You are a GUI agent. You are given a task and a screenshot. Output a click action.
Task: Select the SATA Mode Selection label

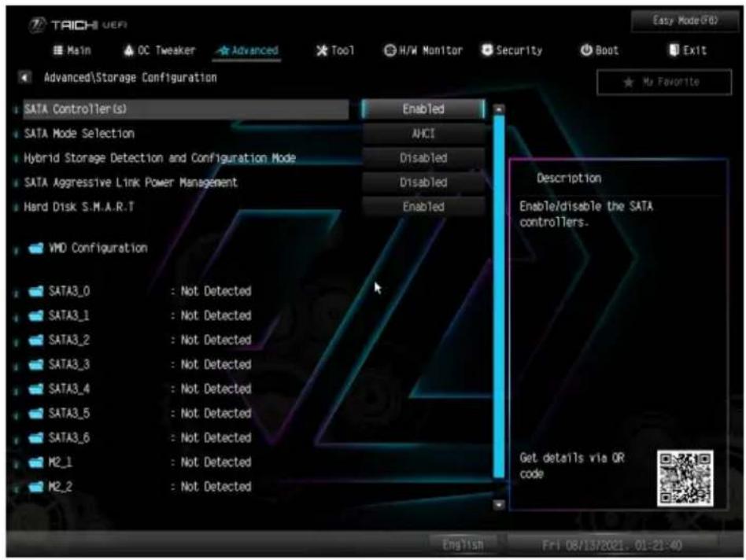(x=79, y=134)
